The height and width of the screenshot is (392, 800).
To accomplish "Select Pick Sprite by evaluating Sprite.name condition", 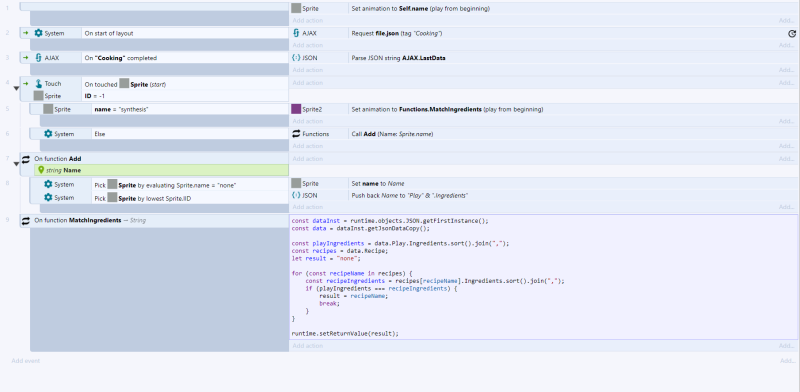I will [x=190, y=185].
